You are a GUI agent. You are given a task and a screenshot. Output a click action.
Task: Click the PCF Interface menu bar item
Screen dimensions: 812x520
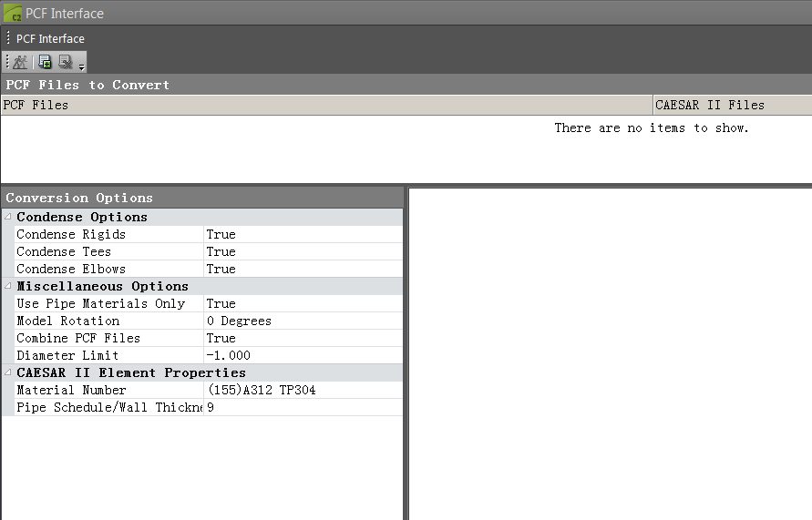(x=50, y=39)
